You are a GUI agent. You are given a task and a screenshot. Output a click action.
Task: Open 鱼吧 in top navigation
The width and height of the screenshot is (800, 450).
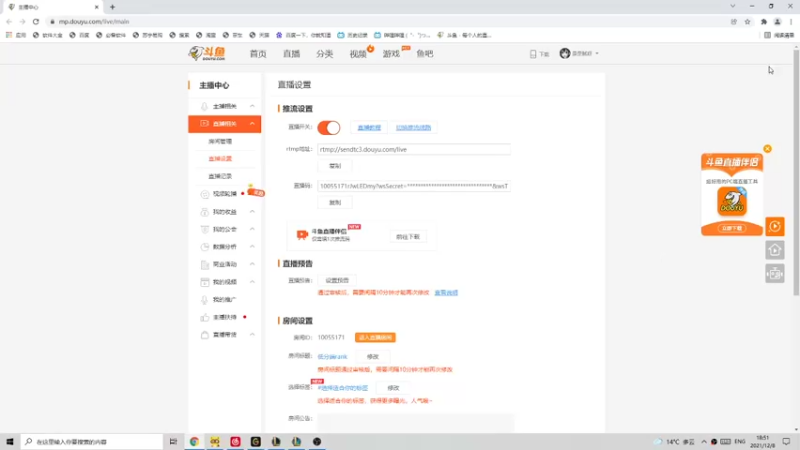(424, 54)
